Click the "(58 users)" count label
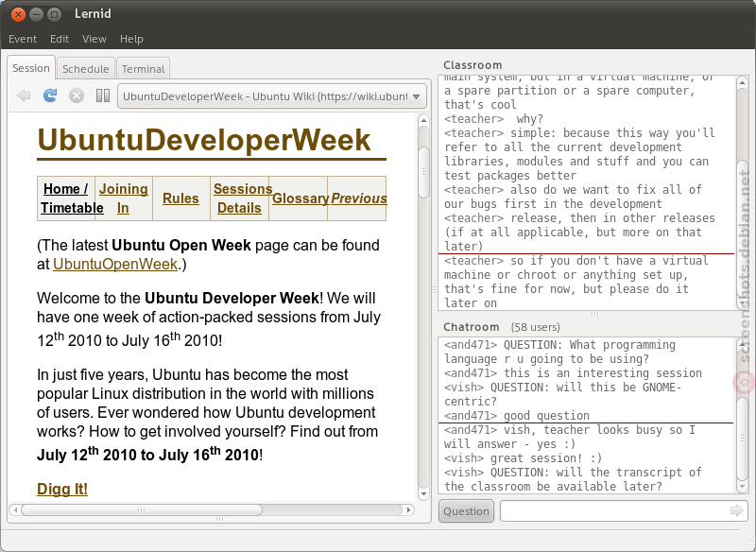 (535, 327)
